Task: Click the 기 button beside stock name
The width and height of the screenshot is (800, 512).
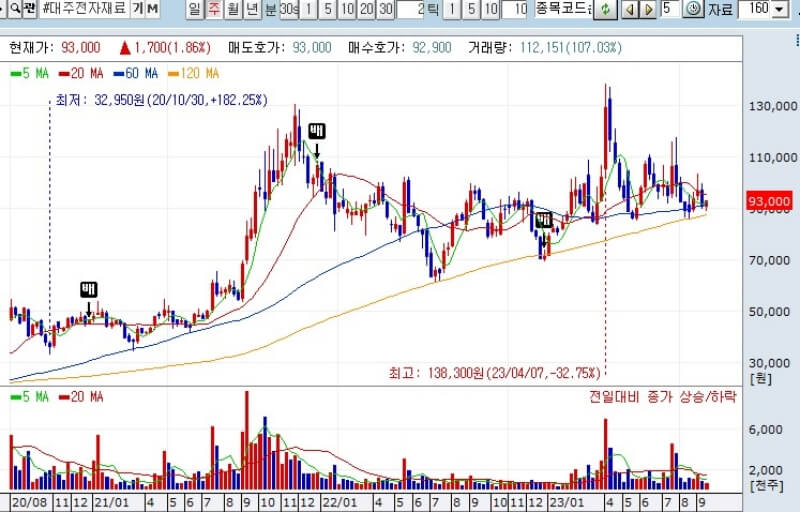Action: tap(137, 9)
